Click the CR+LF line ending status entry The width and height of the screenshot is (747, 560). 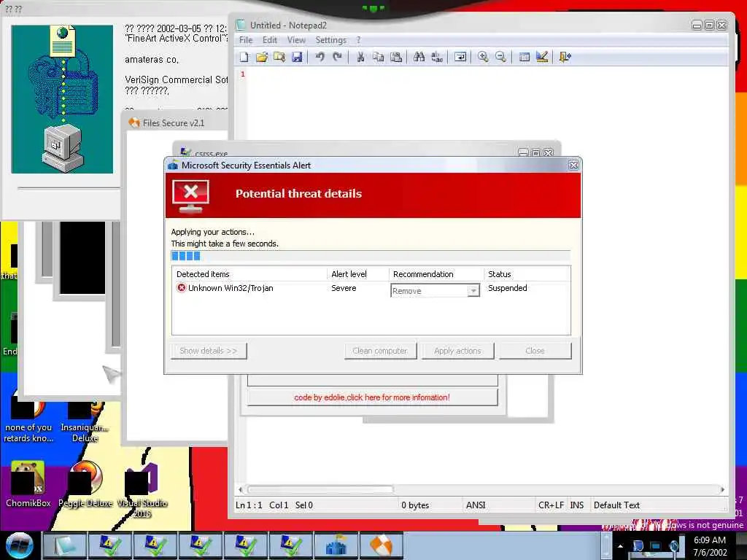click(551, 505)
